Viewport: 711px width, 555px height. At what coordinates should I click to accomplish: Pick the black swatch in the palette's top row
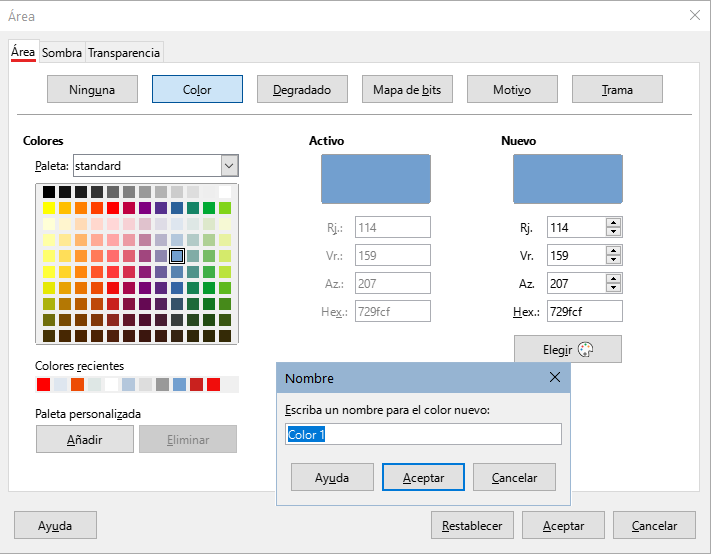pyautogui.click(x=49, y=192)
